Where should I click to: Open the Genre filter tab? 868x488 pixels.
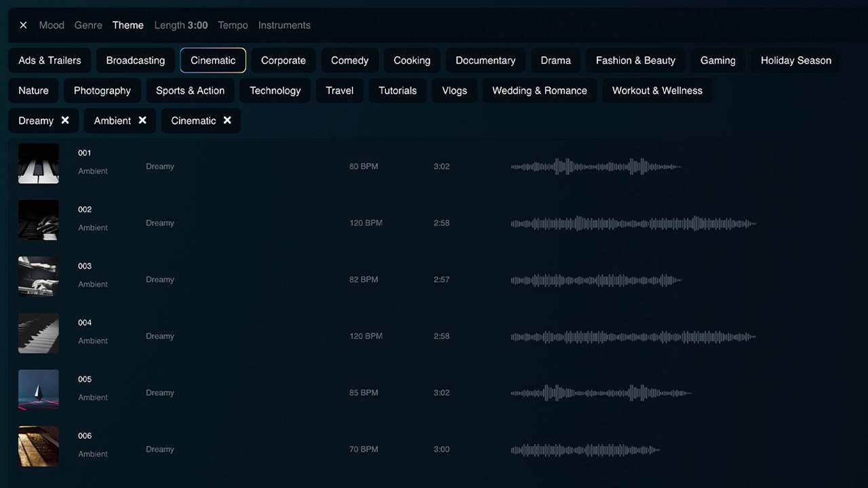(88, 25)
